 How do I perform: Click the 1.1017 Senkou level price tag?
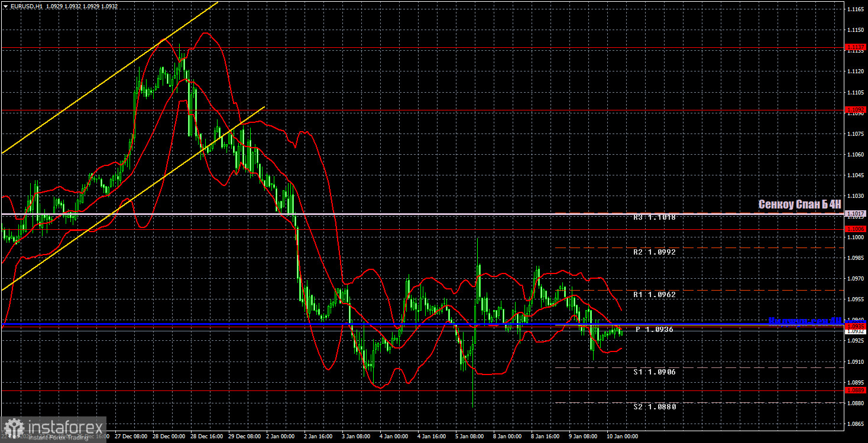tap(856, 214)
